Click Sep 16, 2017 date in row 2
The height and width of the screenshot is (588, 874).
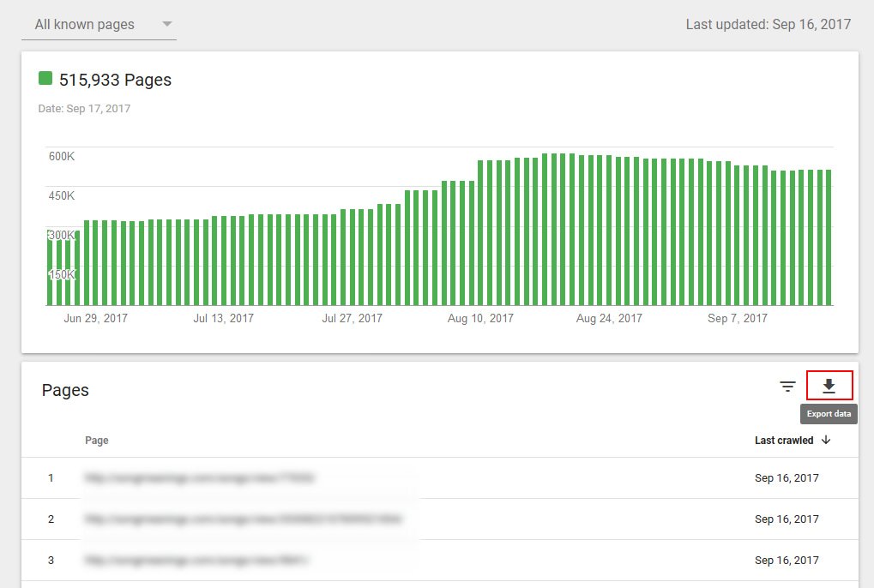[787, 519]
